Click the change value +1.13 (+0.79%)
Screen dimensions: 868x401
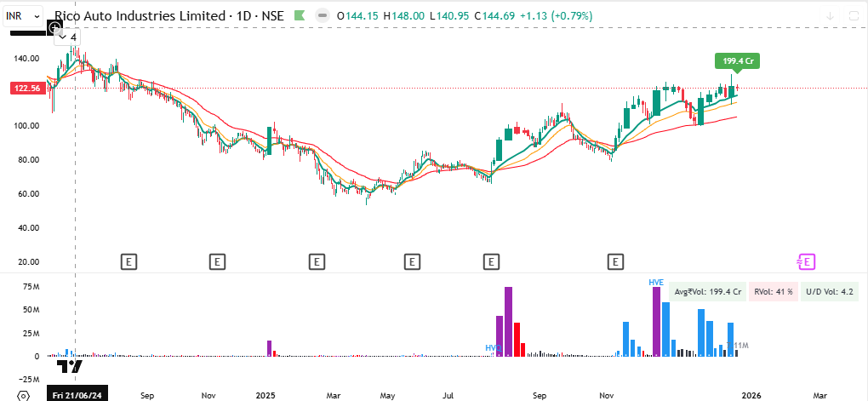tap(554, 17)
